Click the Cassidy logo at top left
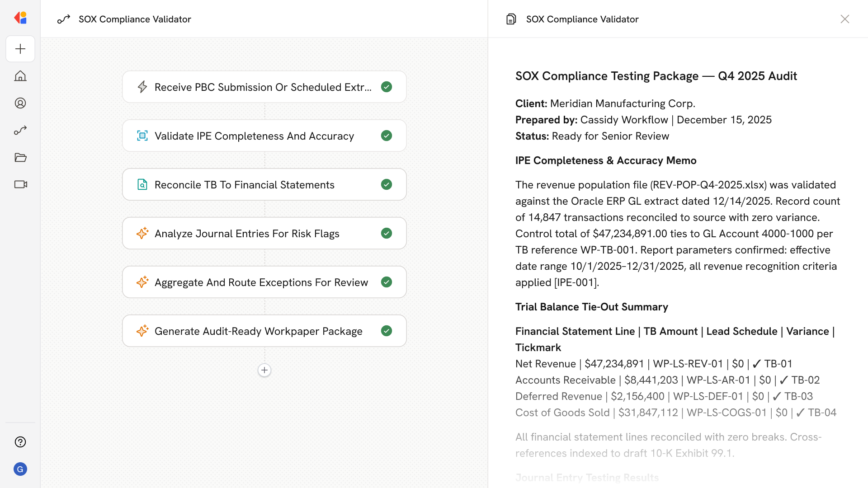The width and height of the screenshot is (868, 488). pyautogui.click(x=20, y=18)
